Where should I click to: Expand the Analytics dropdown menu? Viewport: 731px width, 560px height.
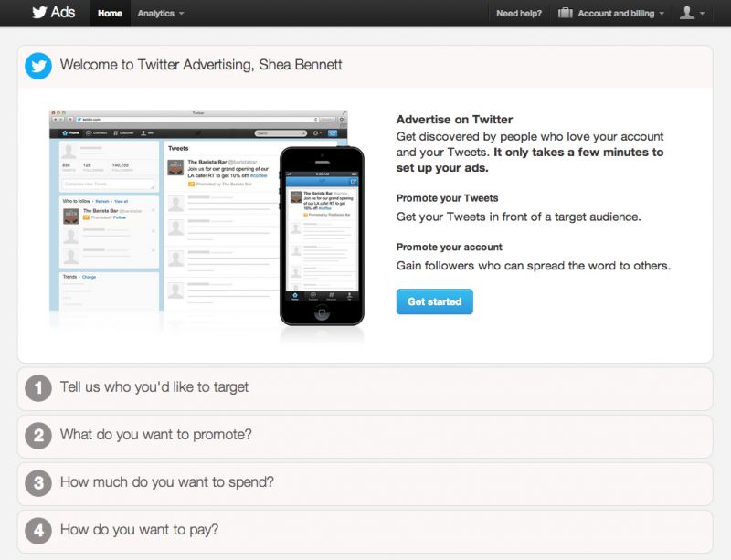click(x=161, y=13)
